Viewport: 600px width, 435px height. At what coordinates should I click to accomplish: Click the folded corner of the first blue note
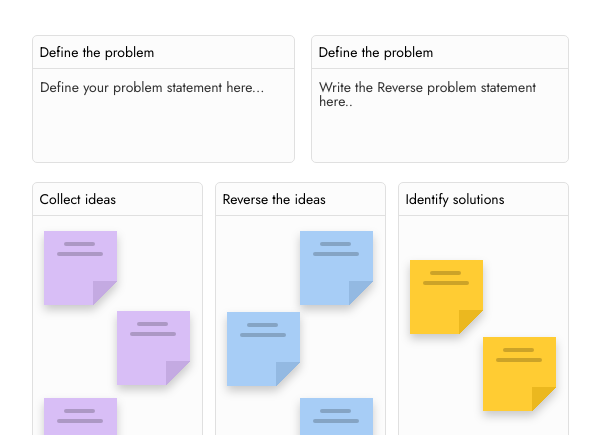pos(363,295)
